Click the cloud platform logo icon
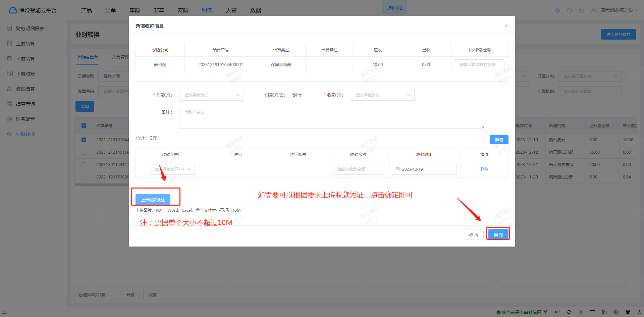The image size is (644, 317). coord(13,10)
